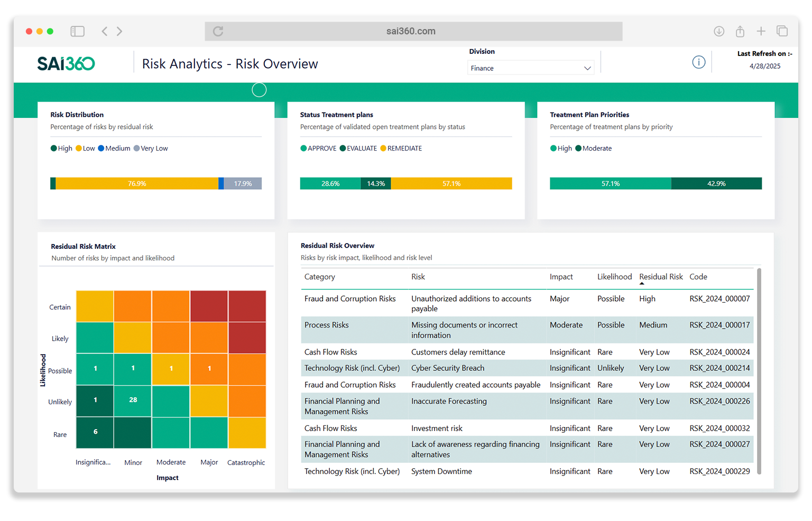
Task: Click the browser back navigation arrow
Action: point(104,31)
